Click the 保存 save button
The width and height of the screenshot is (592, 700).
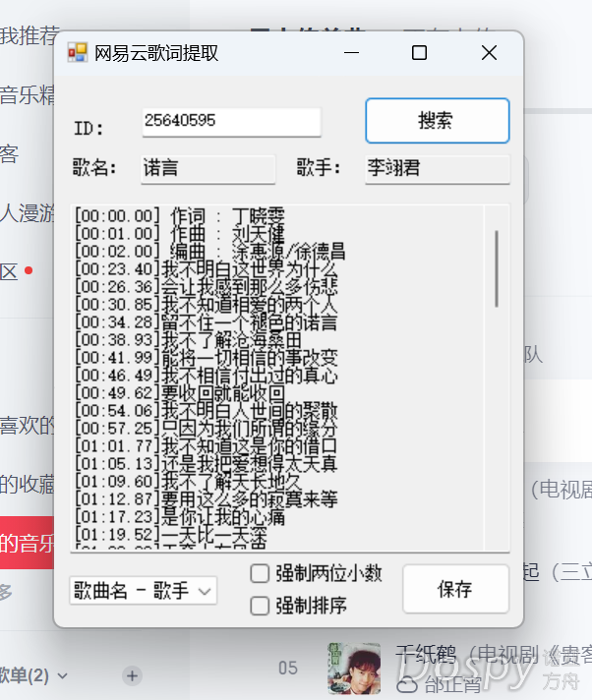pyautogui.click(x=455, y=589)
